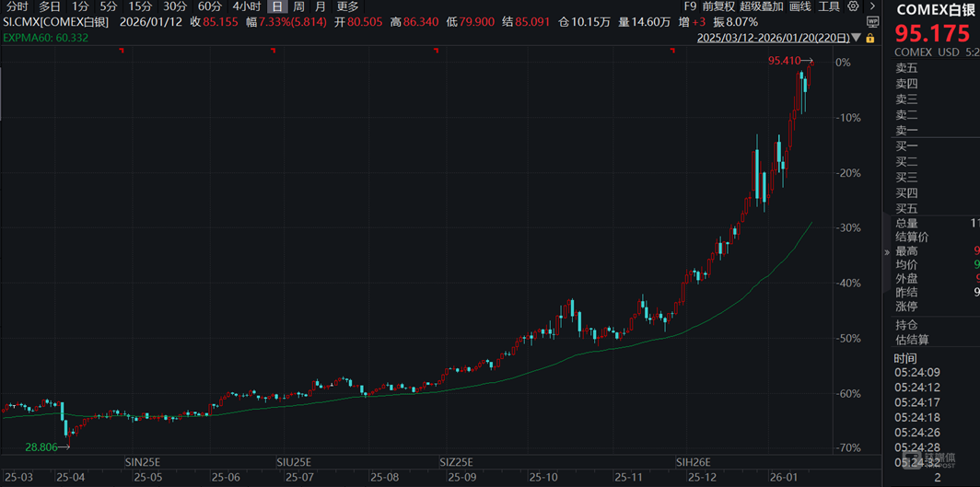Open the 画线 drawing tools
This screenshot has width=980, height=487.
point(799,6)
